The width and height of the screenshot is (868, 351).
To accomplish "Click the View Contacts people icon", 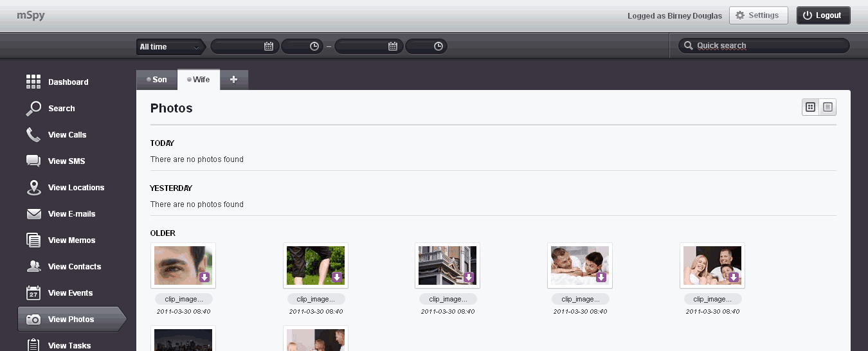I will pos(33,266).
